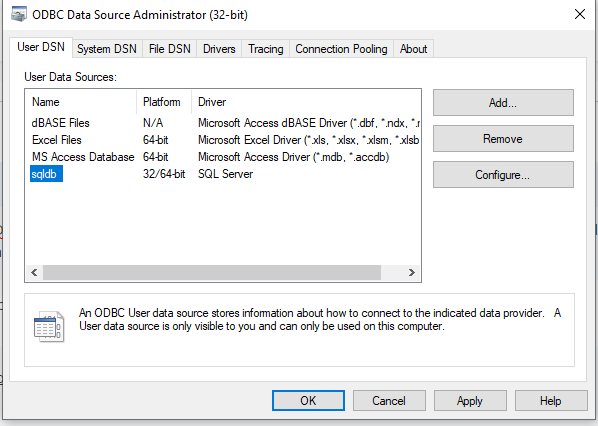This screenshot has width=598, height=426.
Task: Select the Excel Files entry
Action: coord(225,140)
